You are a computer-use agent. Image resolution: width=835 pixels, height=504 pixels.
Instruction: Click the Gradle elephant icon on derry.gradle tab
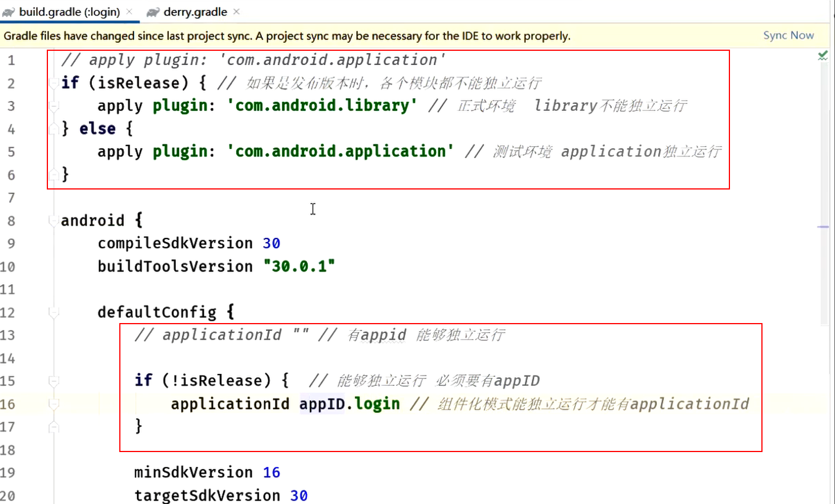[151, 10]
